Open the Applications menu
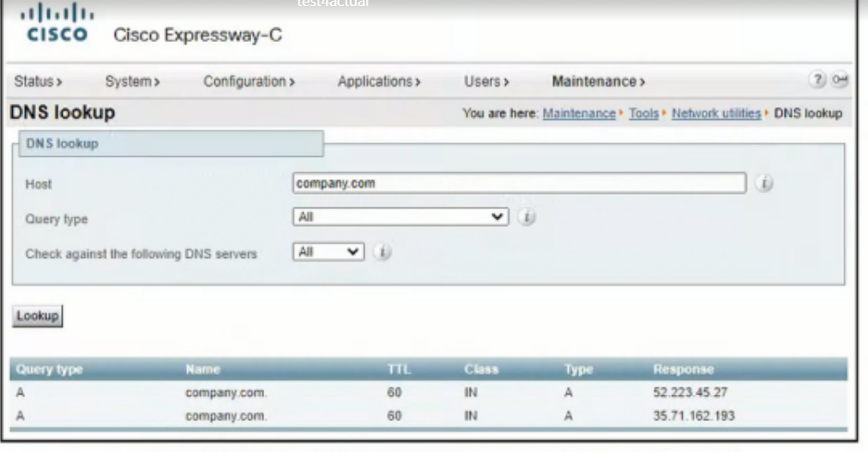 point(379,81)
